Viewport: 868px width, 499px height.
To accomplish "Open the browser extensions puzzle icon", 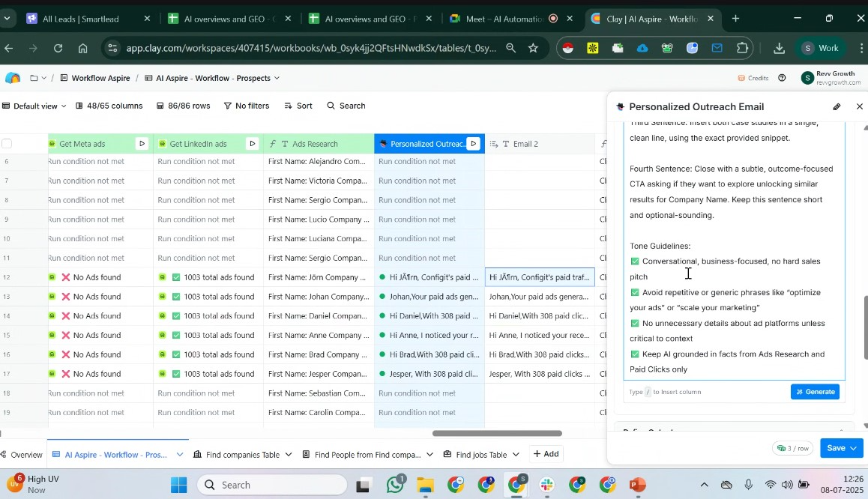I will click(x=742, y=48).
